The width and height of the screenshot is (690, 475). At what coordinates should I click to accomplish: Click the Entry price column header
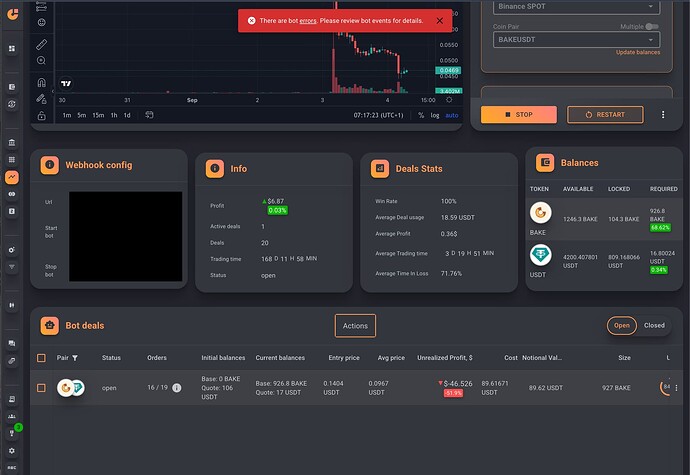(344, 358)
